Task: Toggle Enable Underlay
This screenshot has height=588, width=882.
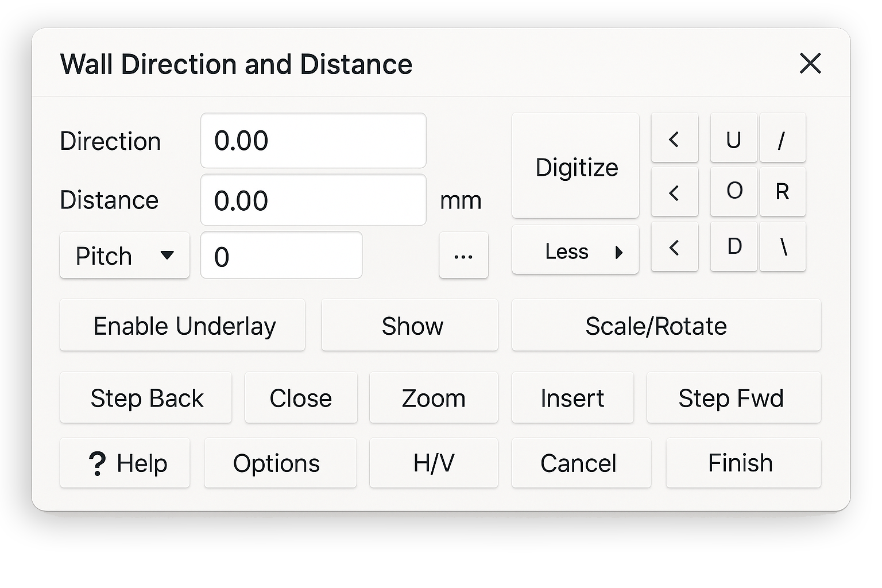Action: tap(183, 326)
